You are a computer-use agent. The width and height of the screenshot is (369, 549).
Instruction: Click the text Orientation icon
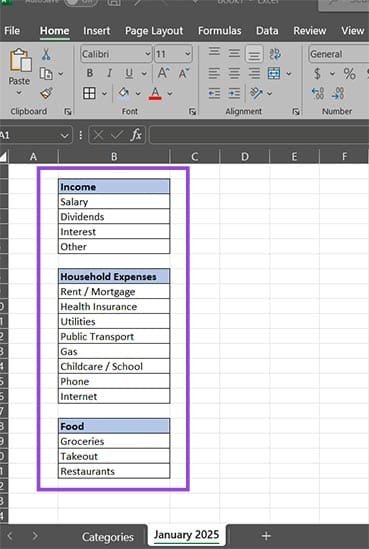click(256, 93)
